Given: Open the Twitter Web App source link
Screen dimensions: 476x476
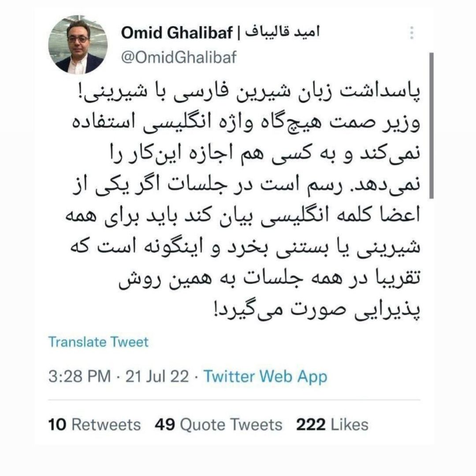Looking at the screenshot, I should [265, 376].
